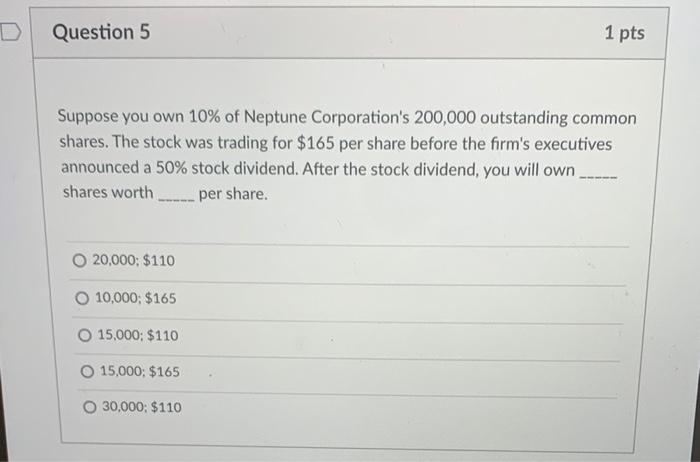This screenshot has width=700, height=462.
Task: Click the blank before 'per share.'
Action: (175, 194)
